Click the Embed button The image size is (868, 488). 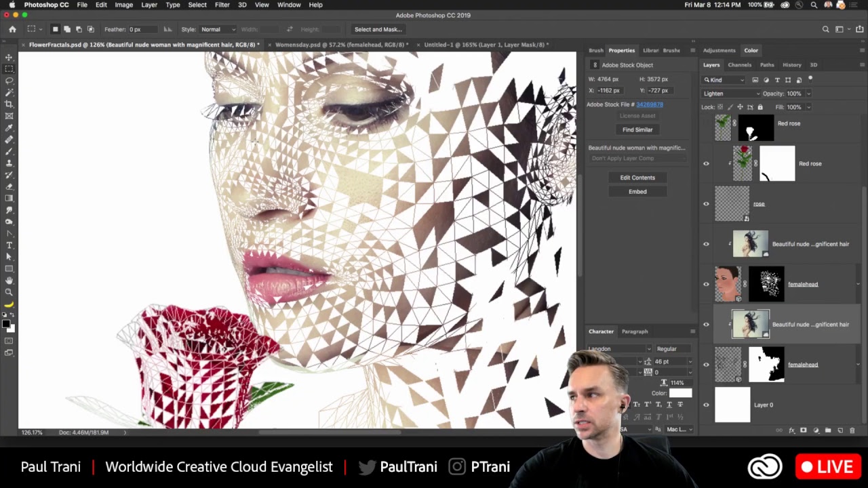[637, 191]
